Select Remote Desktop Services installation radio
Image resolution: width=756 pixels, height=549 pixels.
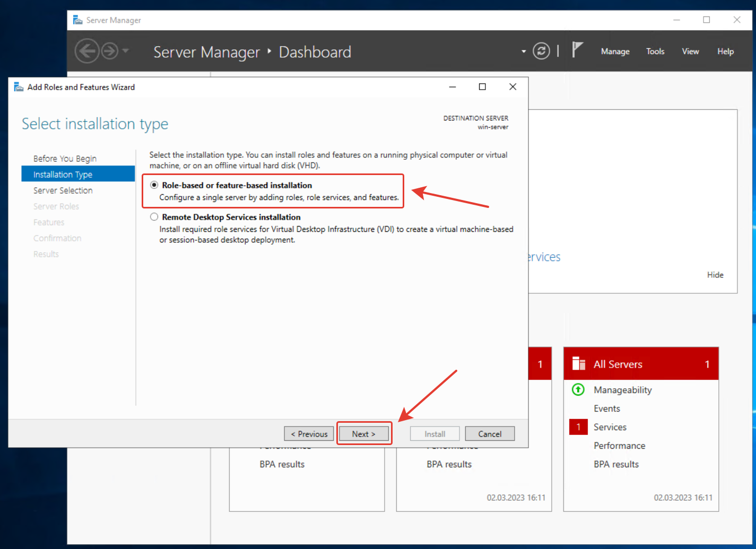(154, 217)
